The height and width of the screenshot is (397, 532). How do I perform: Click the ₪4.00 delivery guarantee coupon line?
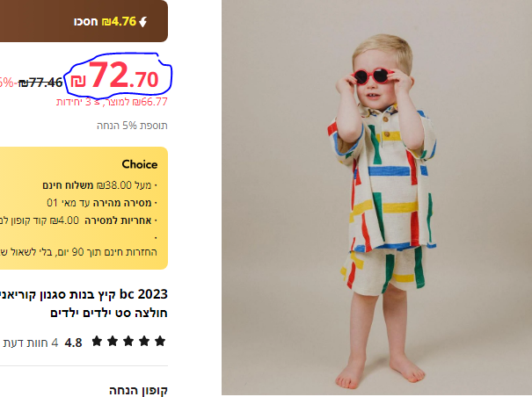click(78, 220)
